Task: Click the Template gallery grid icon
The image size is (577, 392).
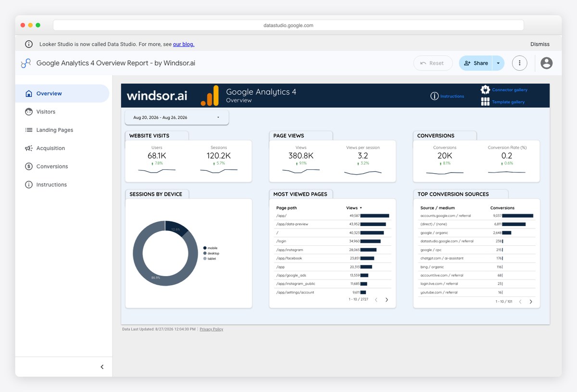Action: (x=485, y=101)
